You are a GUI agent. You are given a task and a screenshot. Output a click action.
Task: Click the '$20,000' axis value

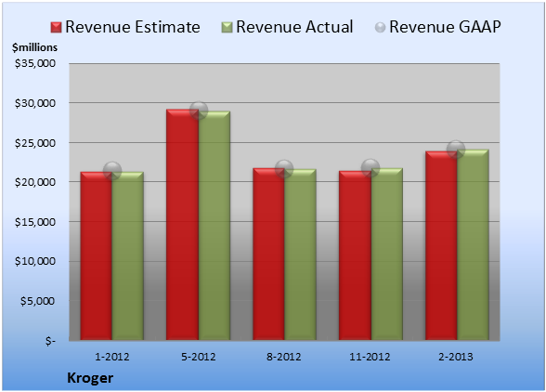click(x=35, y=182)
